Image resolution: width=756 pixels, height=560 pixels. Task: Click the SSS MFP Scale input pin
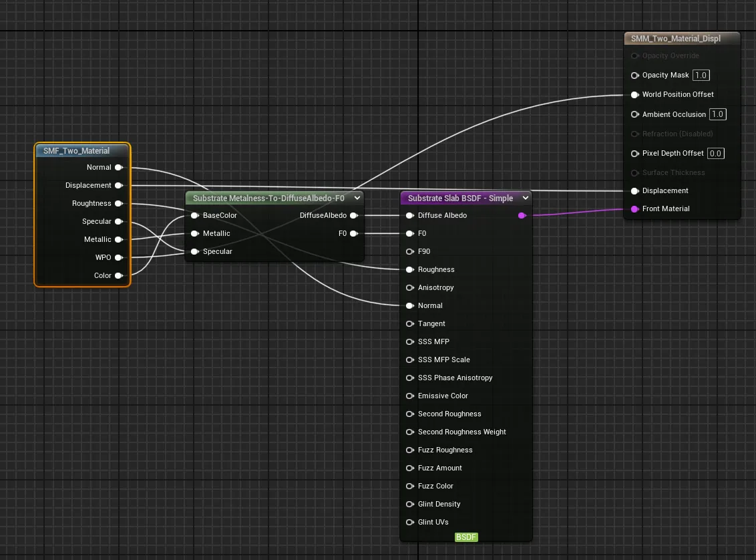coord(410,360)
